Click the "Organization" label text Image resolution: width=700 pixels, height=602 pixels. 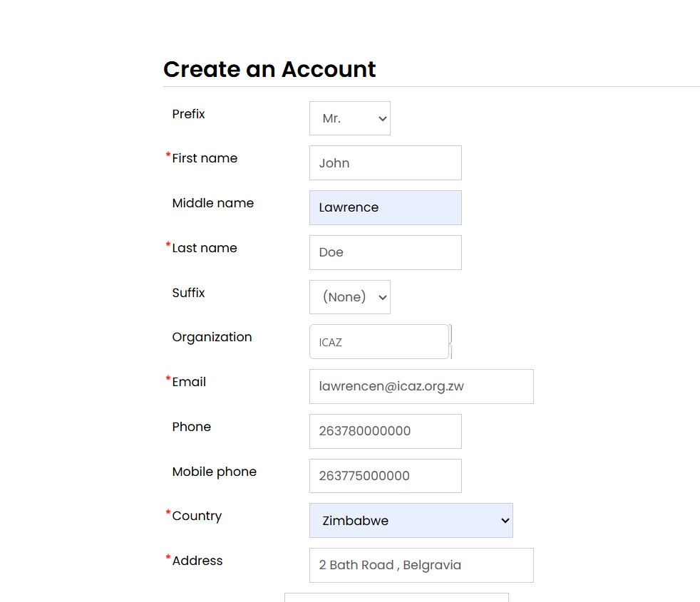[212, 337]
